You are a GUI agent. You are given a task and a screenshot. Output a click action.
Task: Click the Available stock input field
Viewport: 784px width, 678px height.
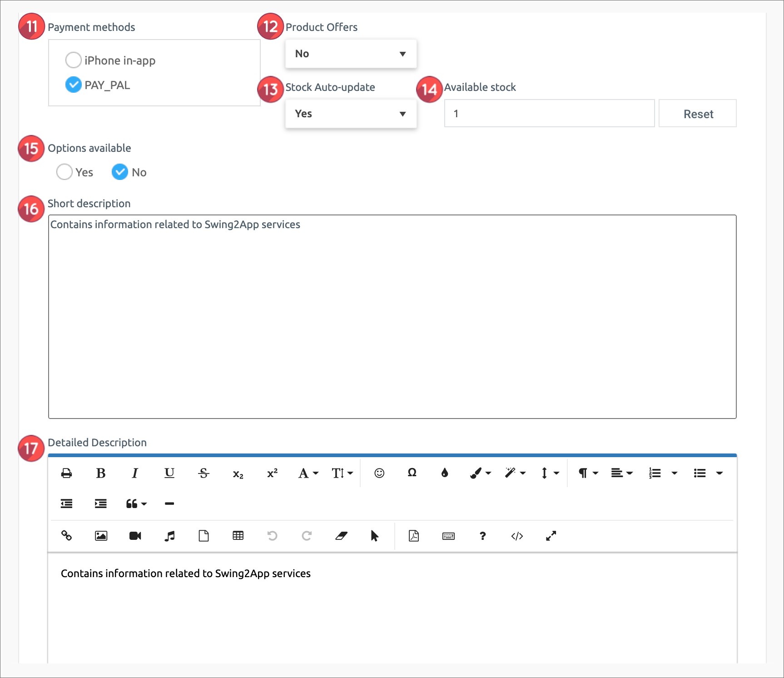click(x=549, y=114)
